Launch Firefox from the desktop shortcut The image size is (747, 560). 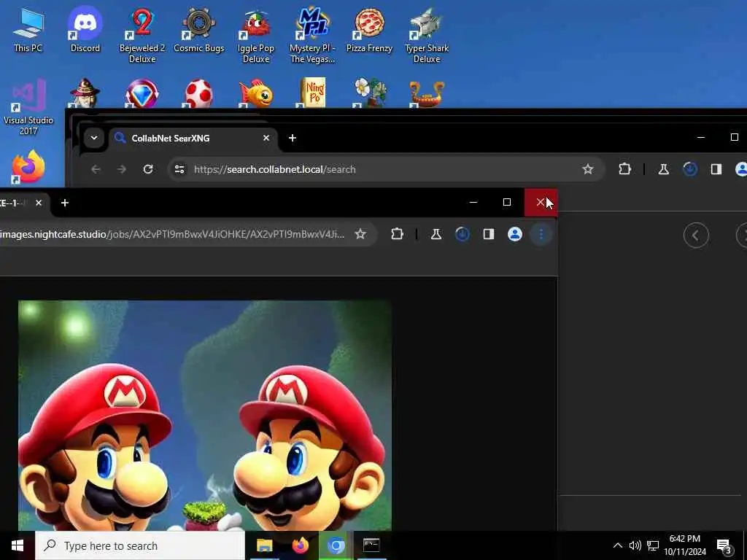click(28, 168)
